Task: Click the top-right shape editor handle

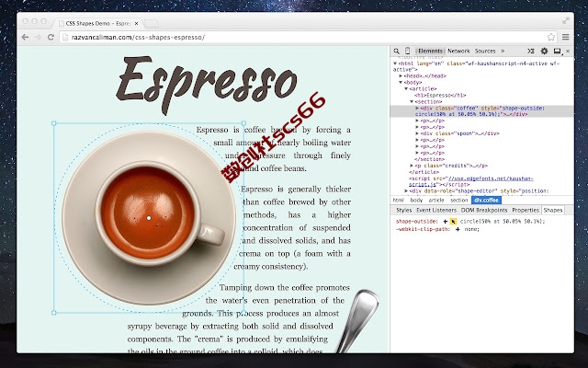Action: [x=243, y=123]
